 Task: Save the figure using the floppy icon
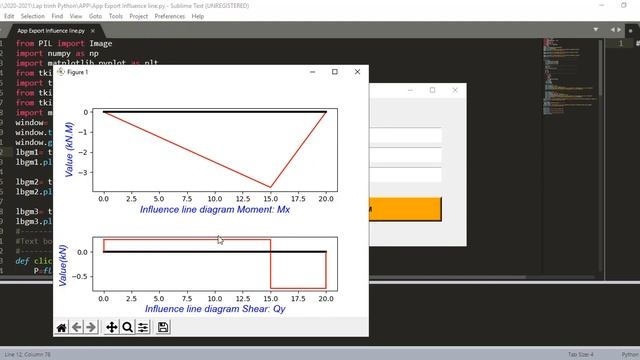(163, 327)
